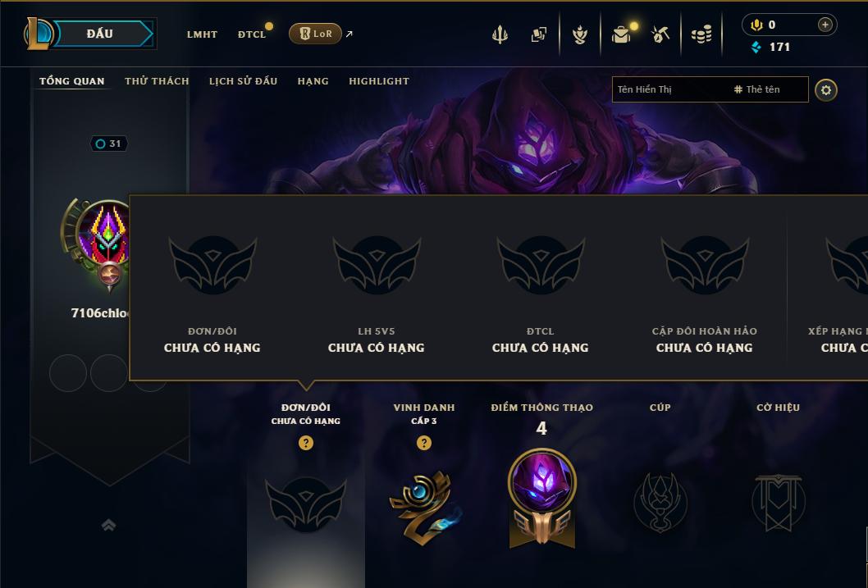
Task: Click the League logo icon
Action: click(x=39, y=34)
